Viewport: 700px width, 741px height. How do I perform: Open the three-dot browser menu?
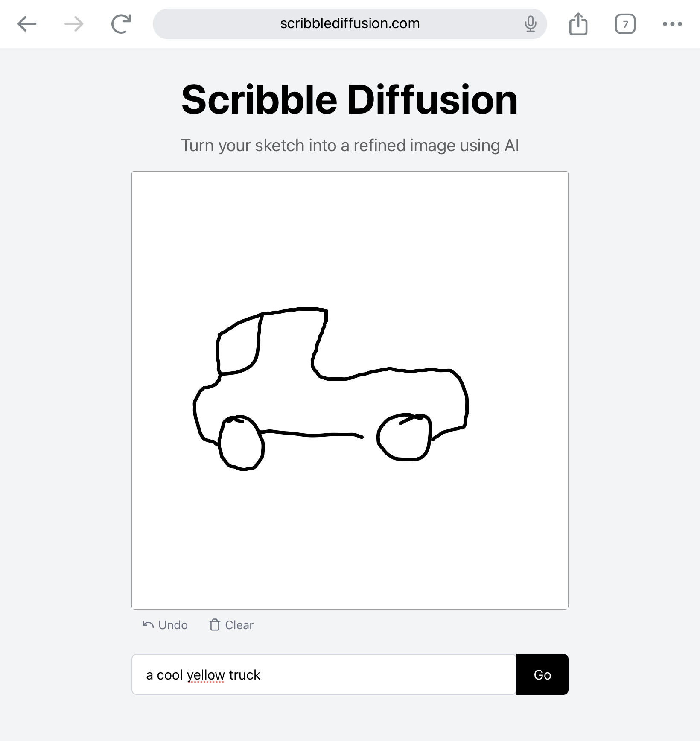(x=672, y=24)
